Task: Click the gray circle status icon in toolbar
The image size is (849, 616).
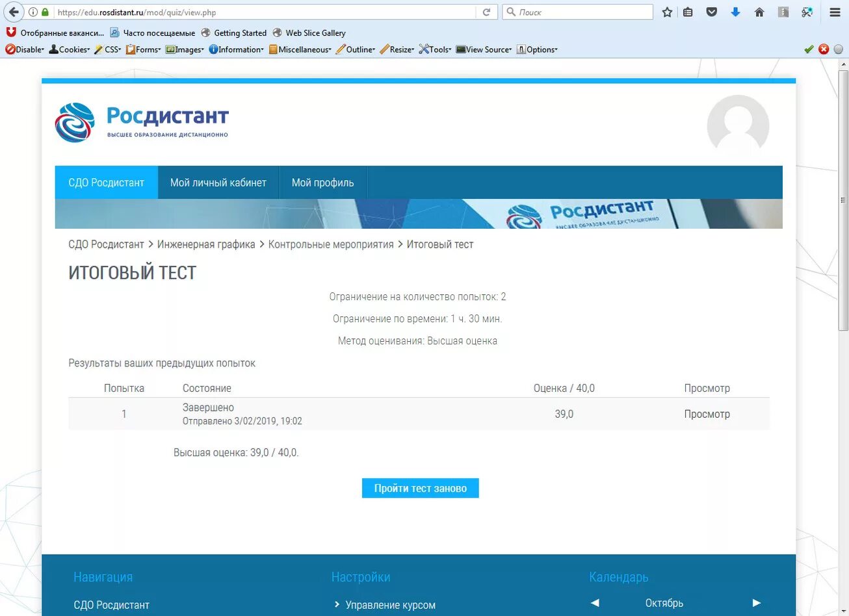Action: 838,49
